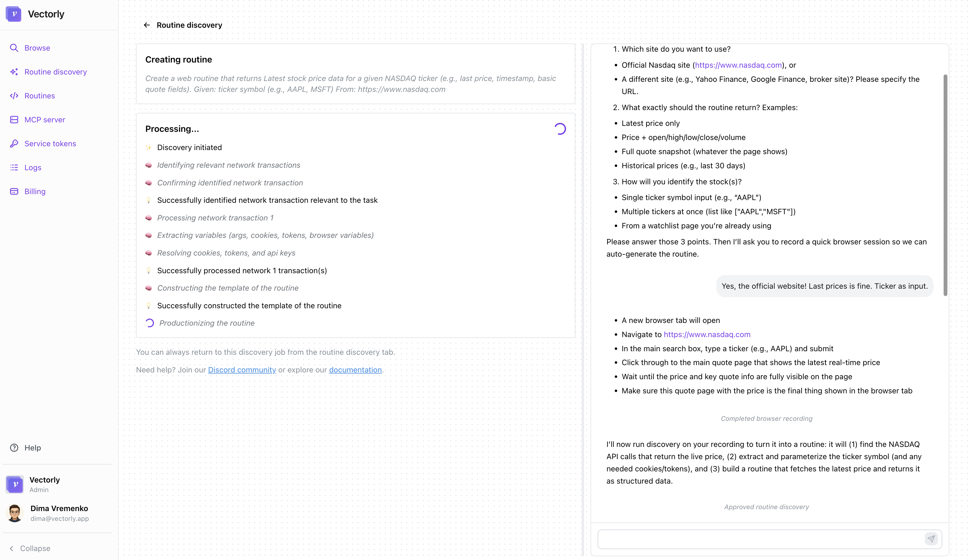Open MCP server via its sidebar icon
970x560 pixels.
[14, 120]
